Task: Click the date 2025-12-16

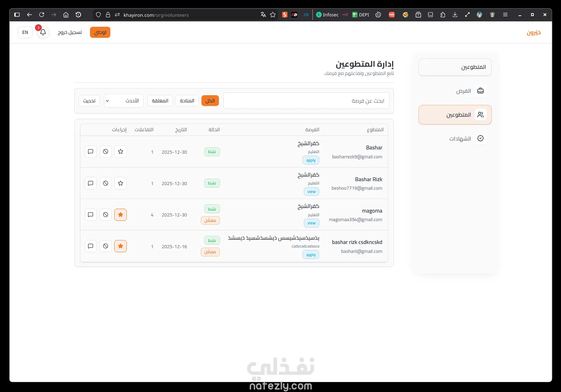Action: [174, 246]
